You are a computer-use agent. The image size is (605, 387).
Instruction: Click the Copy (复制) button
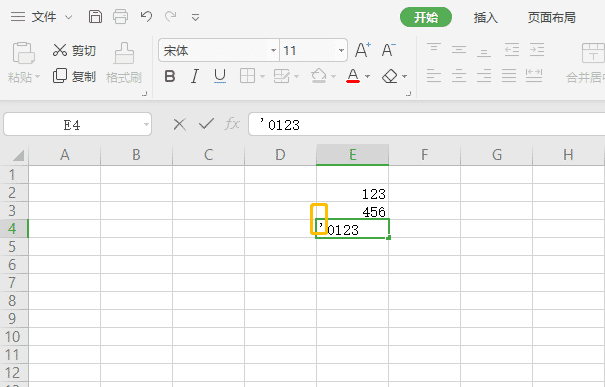[74, 76]
